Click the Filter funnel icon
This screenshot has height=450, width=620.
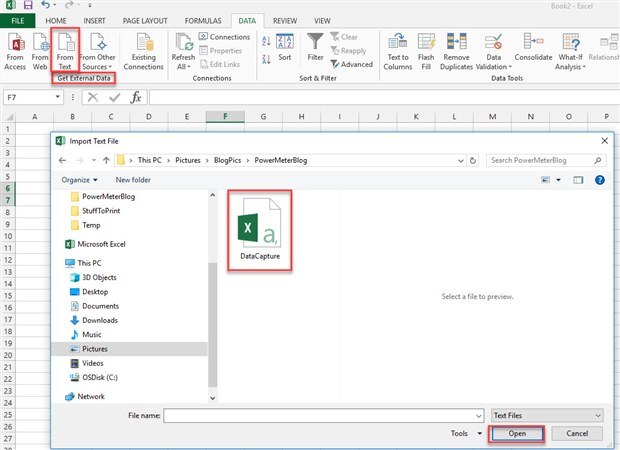coord(315,43)
